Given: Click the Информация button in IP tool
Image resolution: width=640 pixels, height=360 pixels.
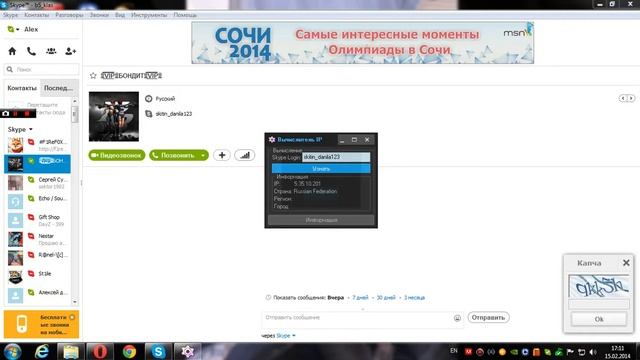Looking at the screenshot, I should pyautogui.click(x=321, y=220).
